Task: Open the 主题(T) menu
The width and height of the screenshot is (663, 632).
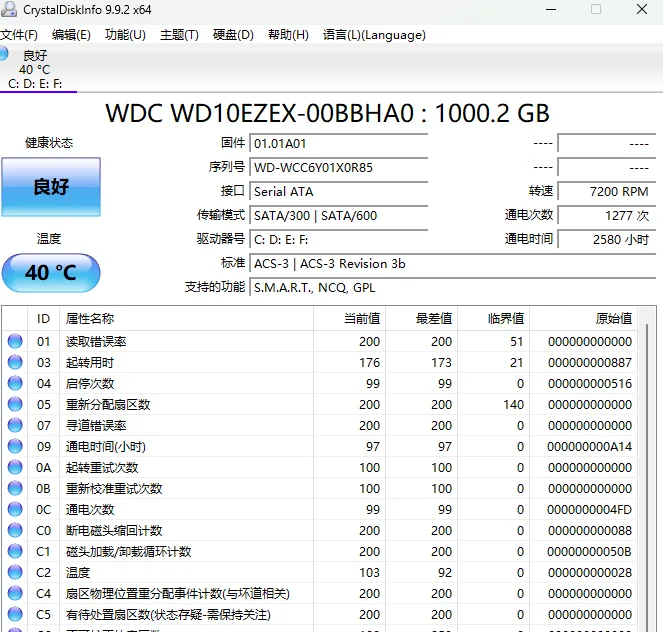Action: pos(179,35)
